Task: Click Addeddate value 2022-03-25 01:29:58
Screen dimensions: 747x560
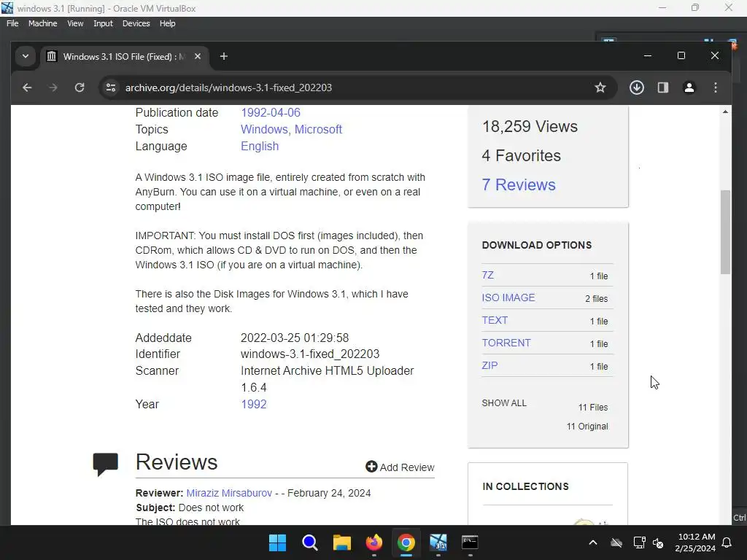Action: coord(295,338)
